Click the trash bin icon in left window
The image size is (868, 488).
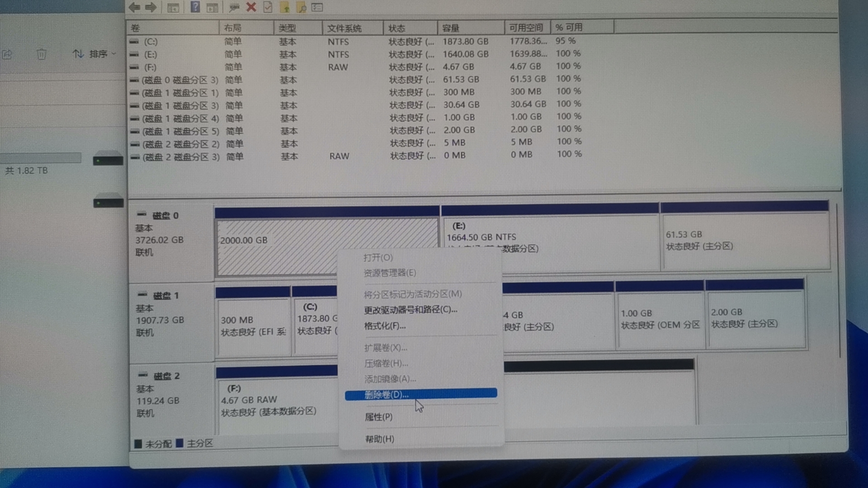(x=41, y=55)
